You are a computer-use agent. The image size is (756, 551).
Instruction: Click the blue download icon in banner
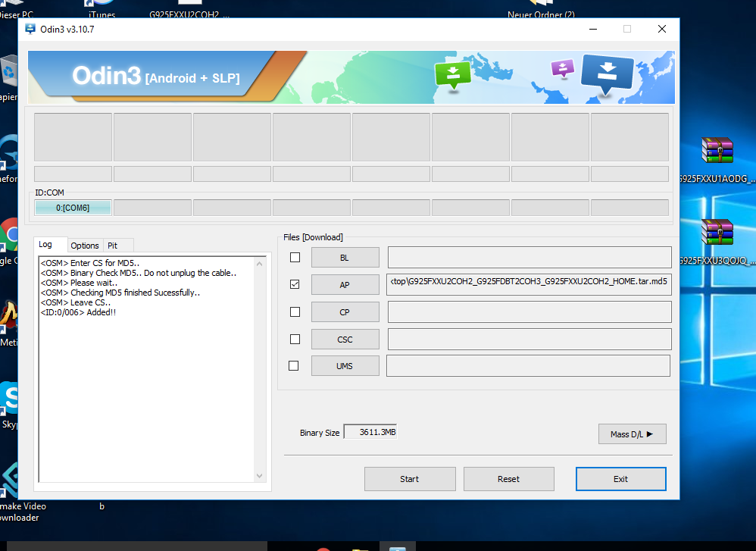607,74
